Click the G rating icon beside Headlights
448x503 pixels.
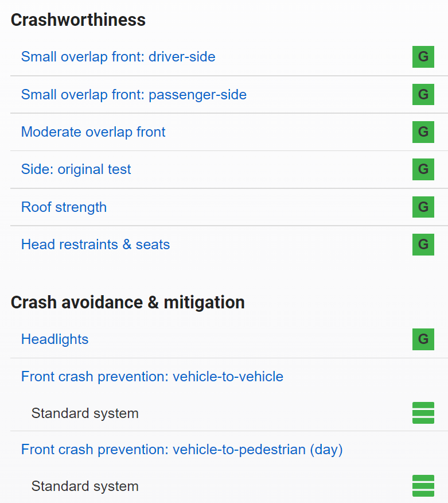pyautogui.click(x=423, y=339)
